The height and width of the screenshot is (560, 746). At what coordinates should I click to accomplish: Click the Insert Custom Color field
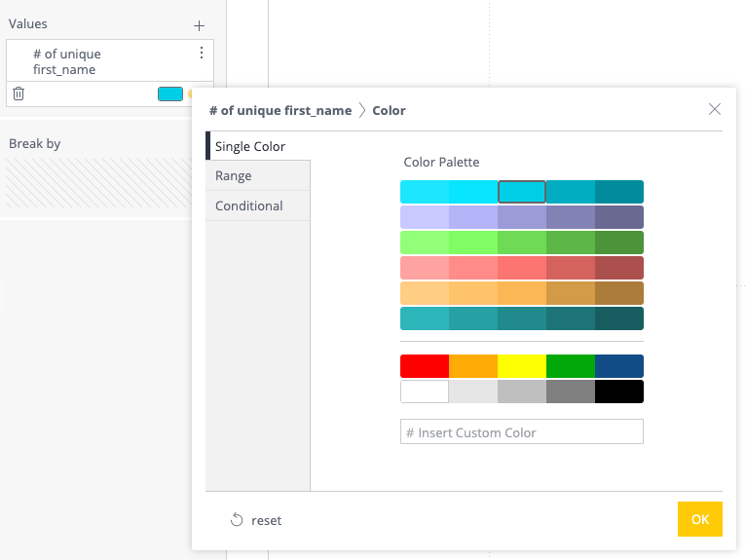pos(521,431)
